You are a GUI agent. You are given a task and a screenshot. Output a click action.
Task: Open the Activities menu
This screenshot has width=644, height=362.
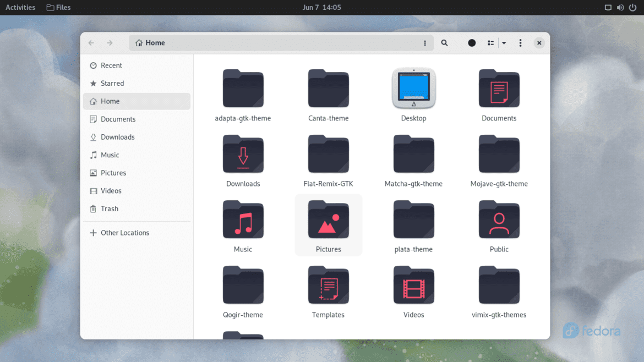click(x=20, y=7)
